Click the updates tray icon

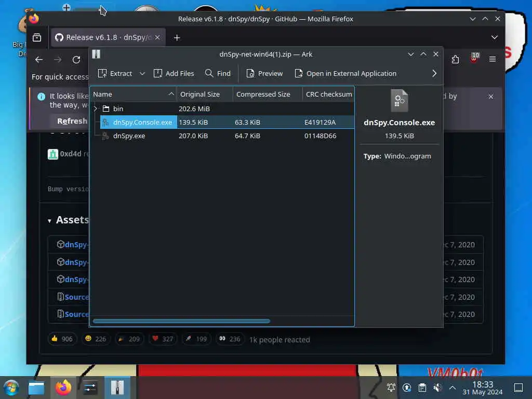[x=407, y=388]
